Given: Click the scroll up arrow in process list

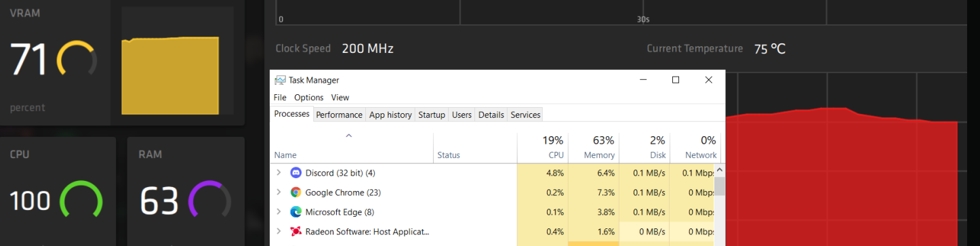Looking at the screenshot, I should point(720,170).
